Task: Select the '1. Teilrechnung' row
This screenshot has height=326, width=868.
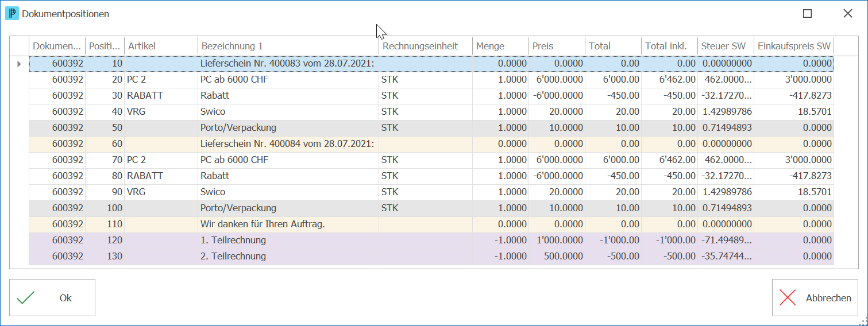Action: (x=431, y=240)
